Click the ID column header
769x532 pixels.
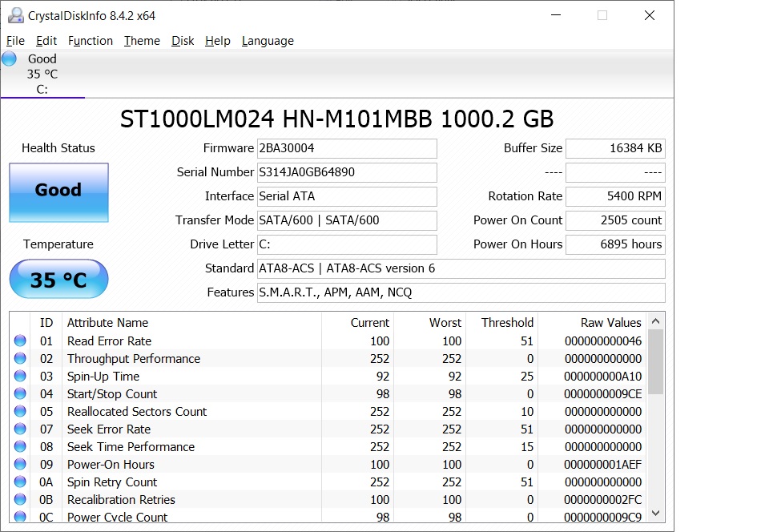point(46,323)
